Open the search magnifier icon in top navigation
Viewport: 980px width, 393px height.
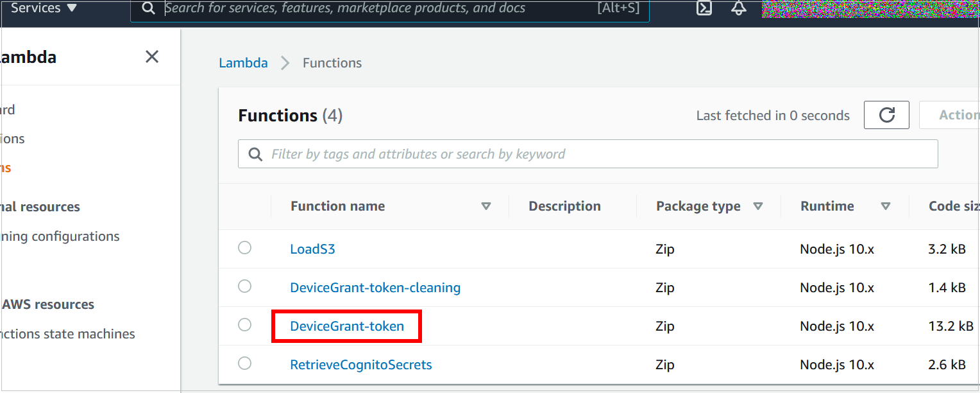[x=148, y=9]
